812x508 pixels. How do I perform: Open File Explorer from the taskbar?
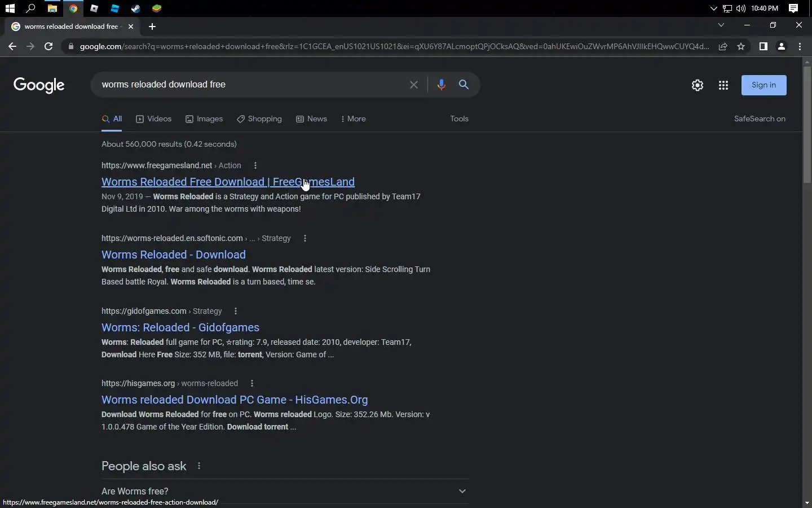tap(52, 8)
